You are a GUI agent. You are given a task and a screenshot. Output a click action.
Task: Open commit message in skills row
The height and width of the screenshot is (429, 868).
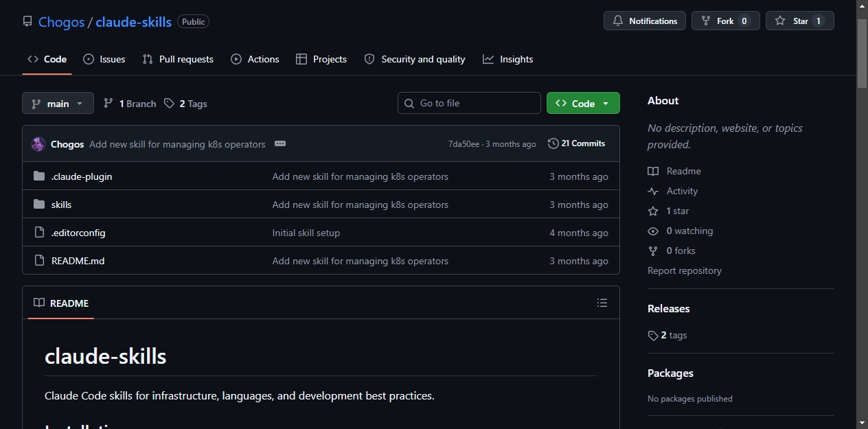coord(361,205)
